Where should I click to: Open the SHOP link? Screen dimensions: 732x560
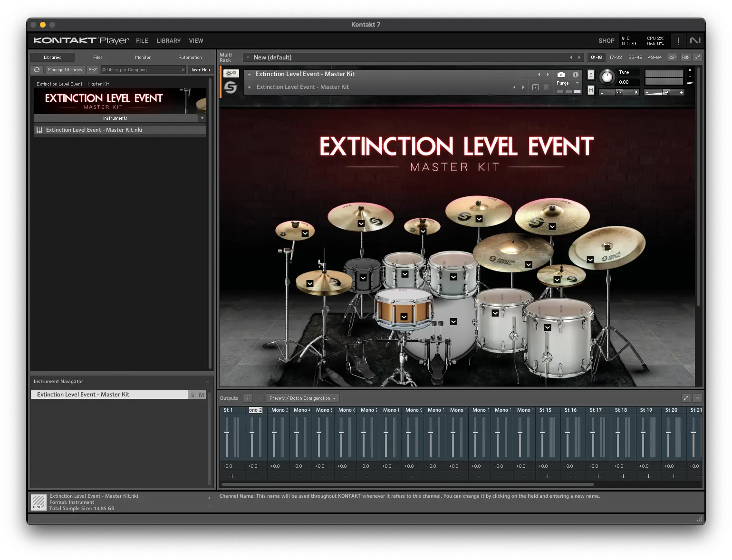coord(607,41)
